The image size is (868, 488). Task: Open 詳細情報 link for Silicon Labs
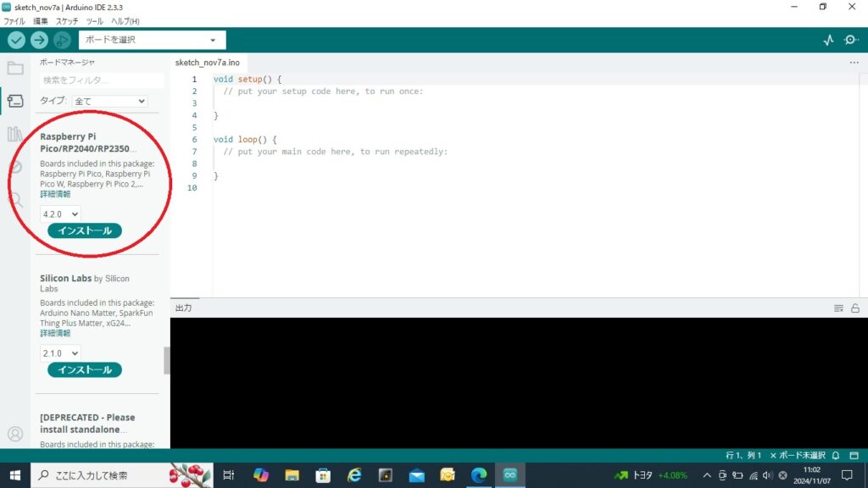[55, 333]
